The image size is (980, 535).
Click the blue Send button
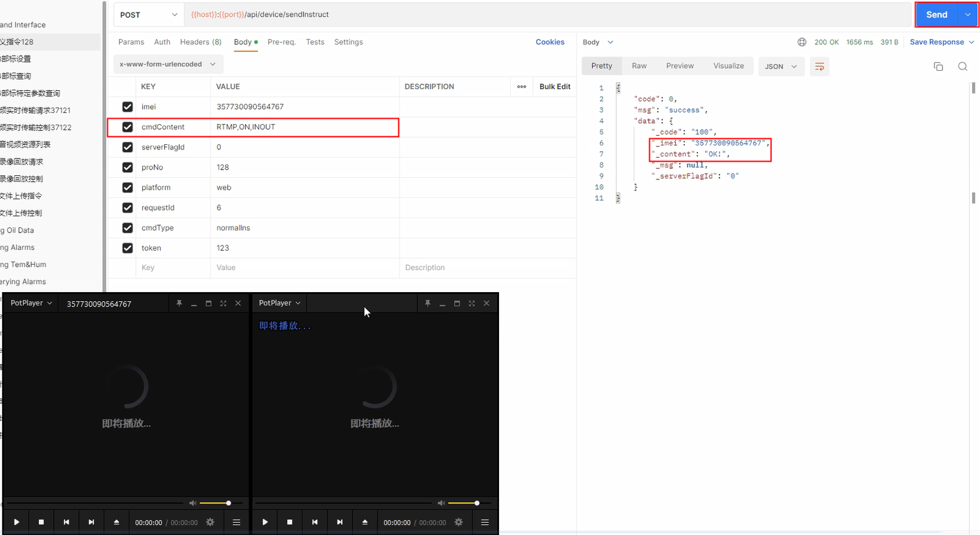(936, 14)
